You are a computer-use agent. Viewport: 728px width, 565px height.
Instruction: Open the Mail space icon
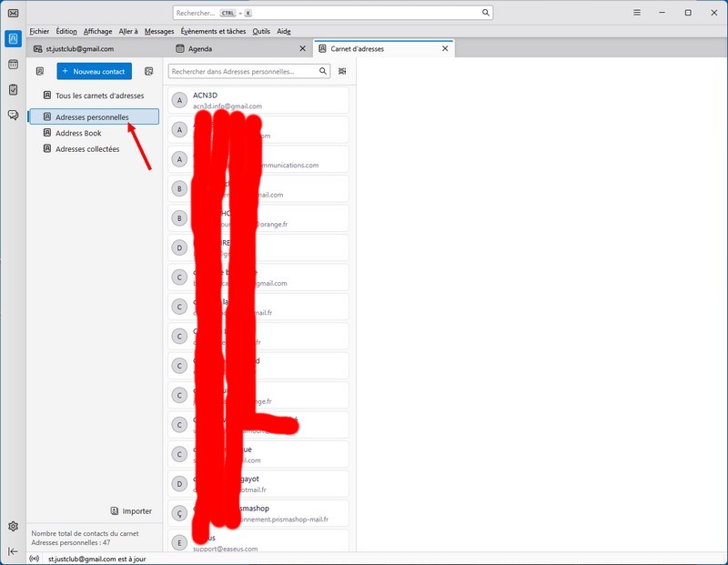point(13,13)
